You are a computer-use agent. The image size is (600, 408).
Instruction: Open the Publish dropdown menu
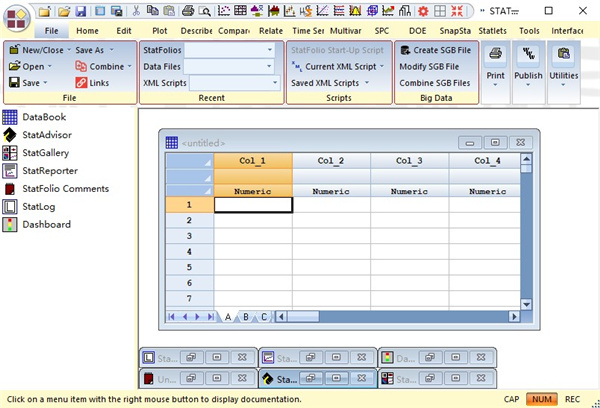coord(527,84)
